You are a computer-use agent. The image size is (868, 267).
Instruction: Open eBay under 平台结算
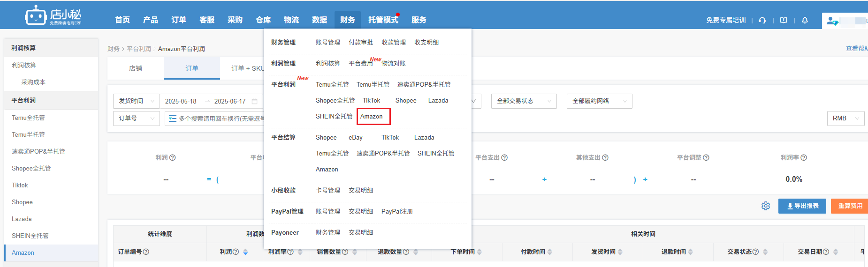click(x=356, y=137)
